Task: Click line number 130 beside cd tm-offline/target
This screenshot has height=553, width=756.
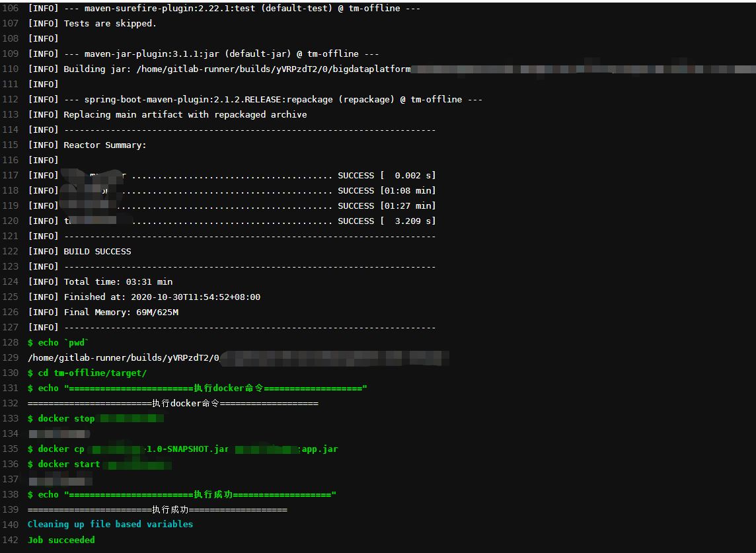Action: coord(11,373)
